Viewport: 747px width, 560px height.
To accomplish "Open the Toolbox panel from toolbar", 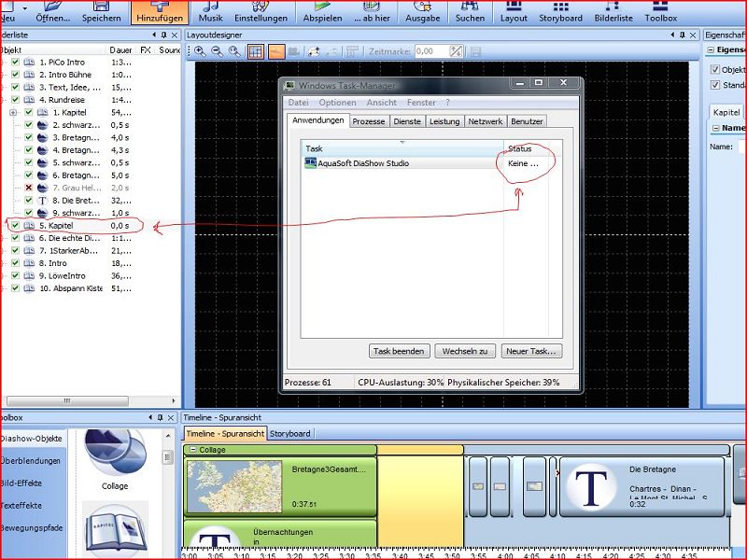I will coord(660,12).
